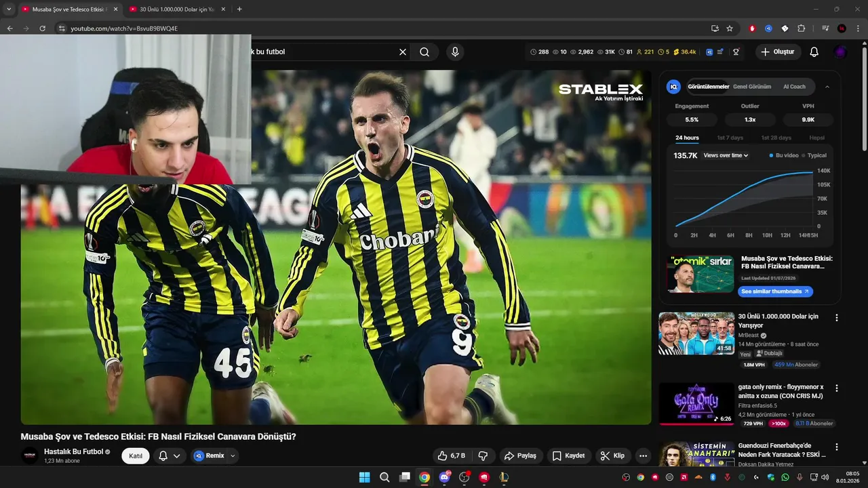This screenshot has height=488, width=868.
Task: Open the Hastalık Bu Futbol channel avatar
Action: (30, 455)
